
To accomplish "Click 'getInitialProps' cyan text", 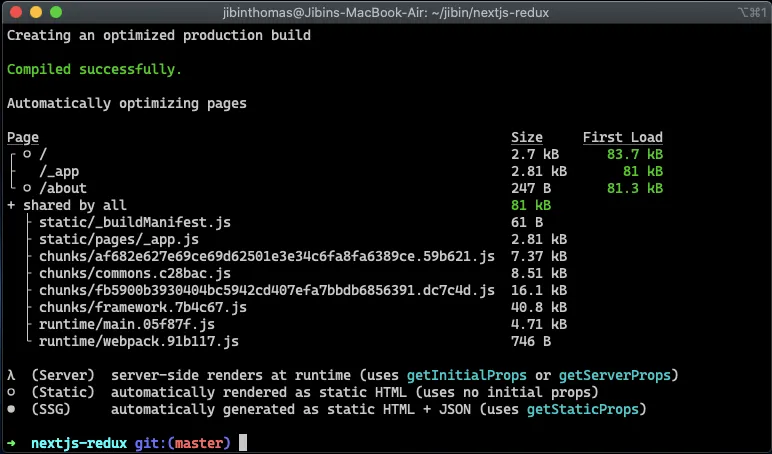I will pos(467,375).
